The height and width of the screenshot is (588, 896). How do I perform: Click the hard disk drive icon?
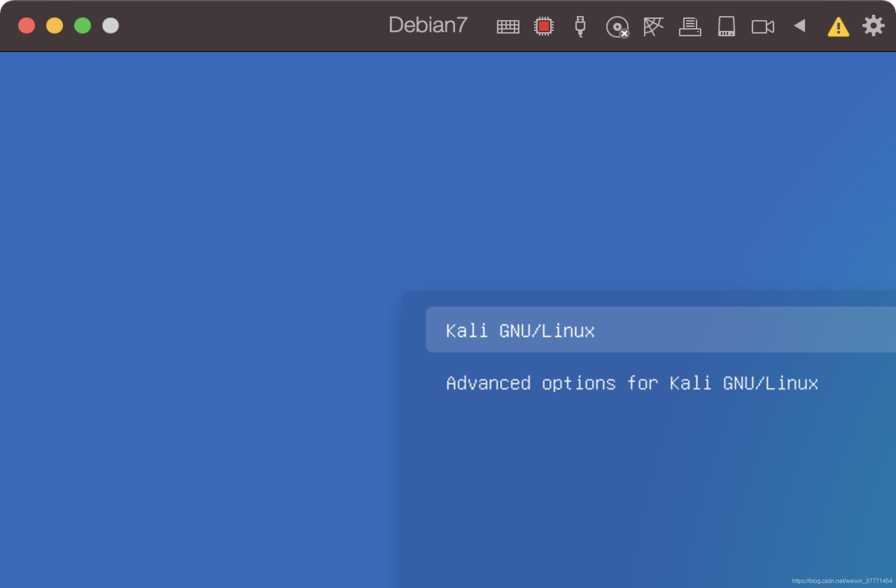[x=726, y=26]
